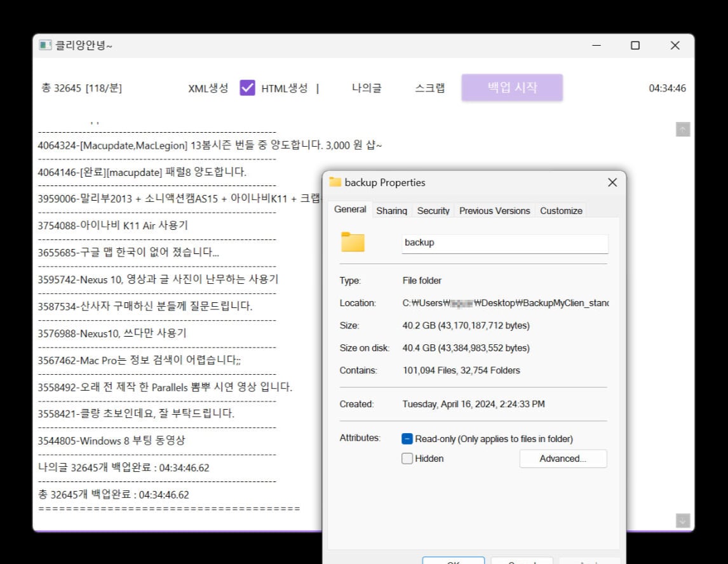Click the scroll-up arrow in the log

tap(682, 130)
